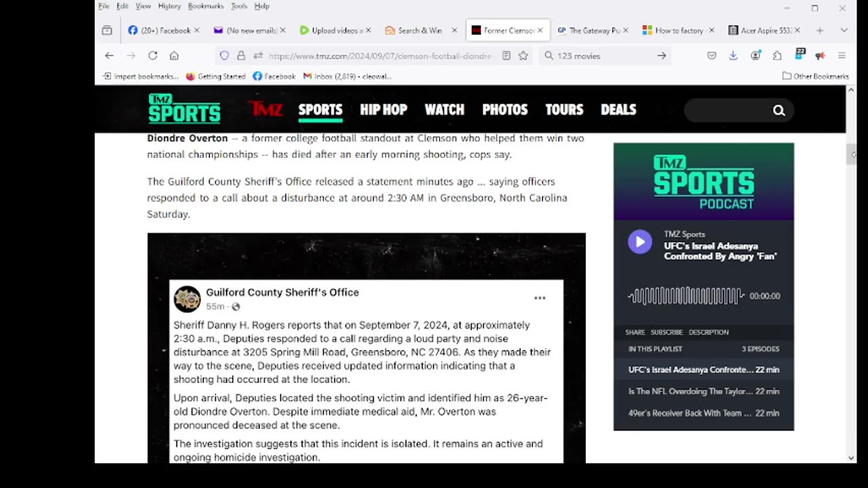Open Save to Pocket icon
The width and height of the screenshot is (868, 488).
pyautogui.click(x=711, y=56)
